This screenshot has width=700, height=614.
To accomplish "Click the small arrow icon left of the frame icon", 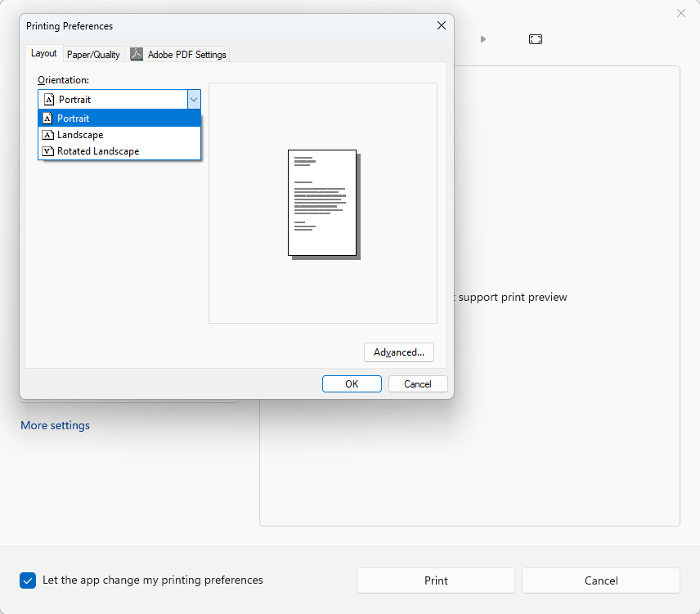I will (482, 38).
